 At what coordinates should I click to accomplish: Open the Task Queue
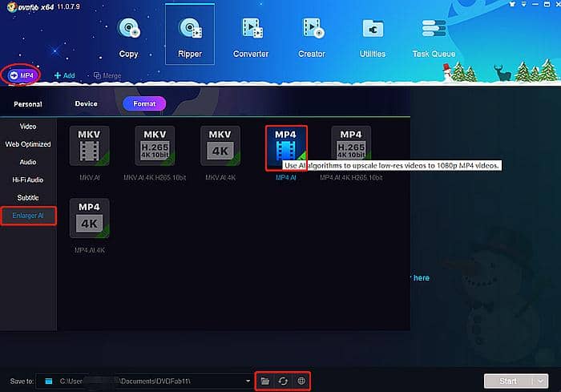434,38
